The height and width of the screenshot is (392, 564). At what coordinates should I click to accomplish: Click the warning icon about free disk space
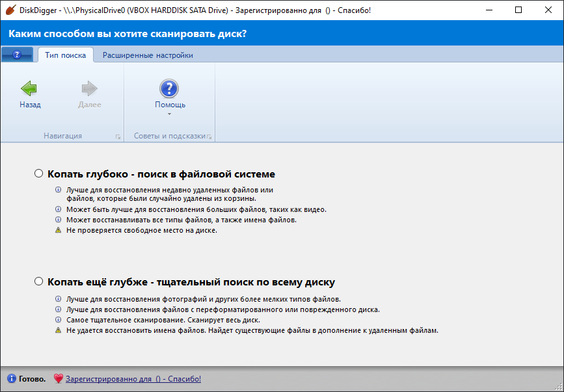pyautogui.click(x=58, y=231)
